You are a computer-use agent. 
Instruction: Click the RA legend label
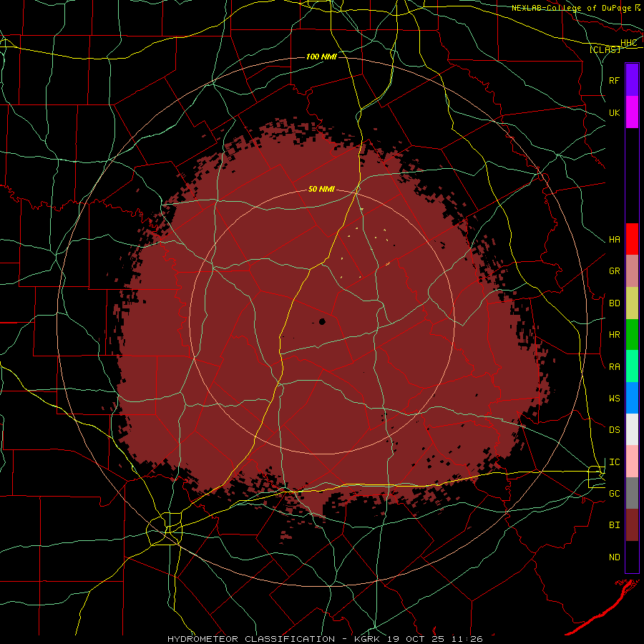pyautogui.click(x=615, y=367)
